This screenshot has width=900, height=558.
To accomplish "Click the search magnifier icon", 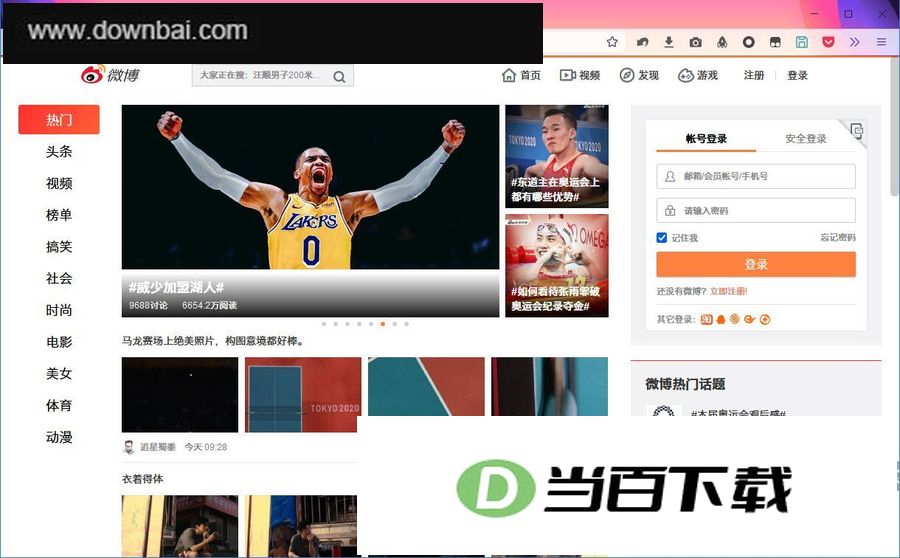I will [x=339, y=76].
